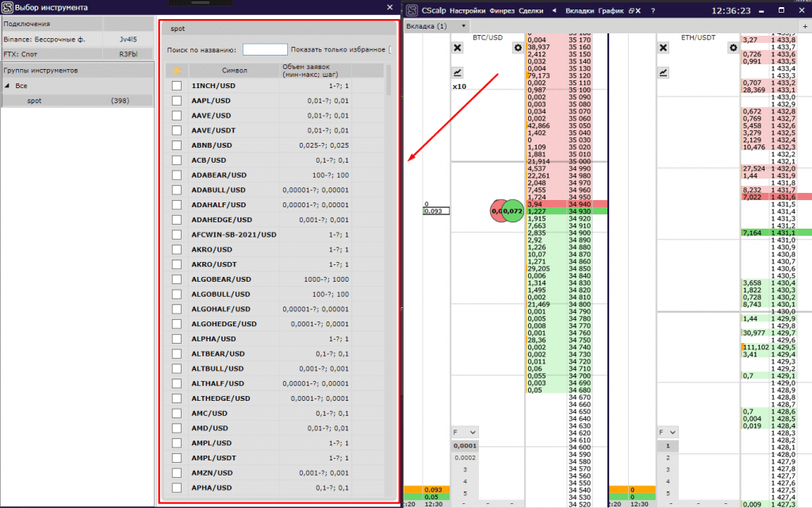Tick the checkbox for AAVE/USDT
The width and height of the screenshot is (812, 508).
pos(177,130)
